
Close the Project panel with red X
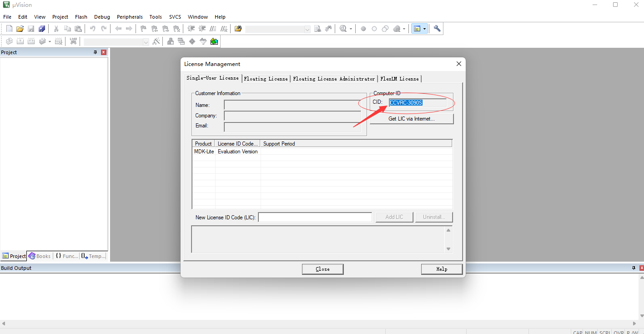[103, 52]
